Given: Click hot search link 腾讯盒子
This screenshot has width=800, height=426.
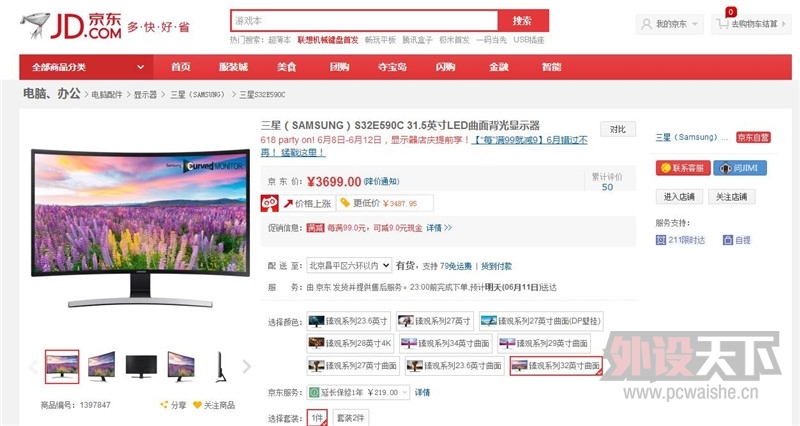Looking at the screenshot, I should tap(417, 40).
